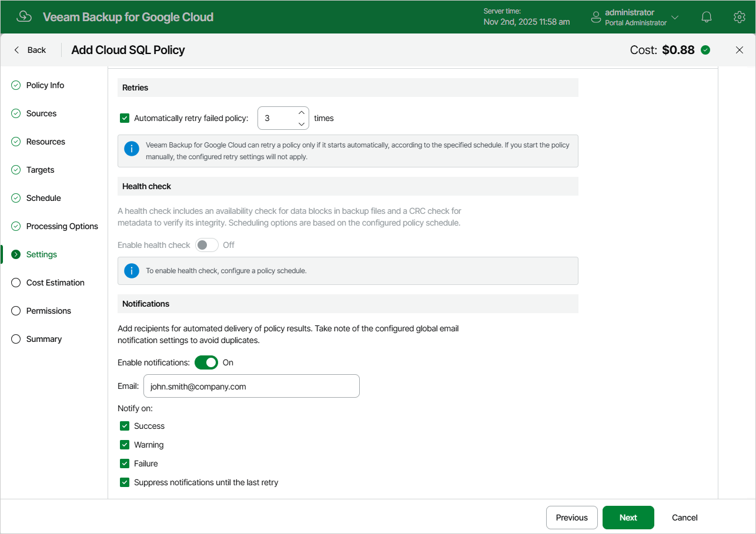Open the notifications bell
The height and width of the screenshot is (534, 756).
[x=707, y=17]
